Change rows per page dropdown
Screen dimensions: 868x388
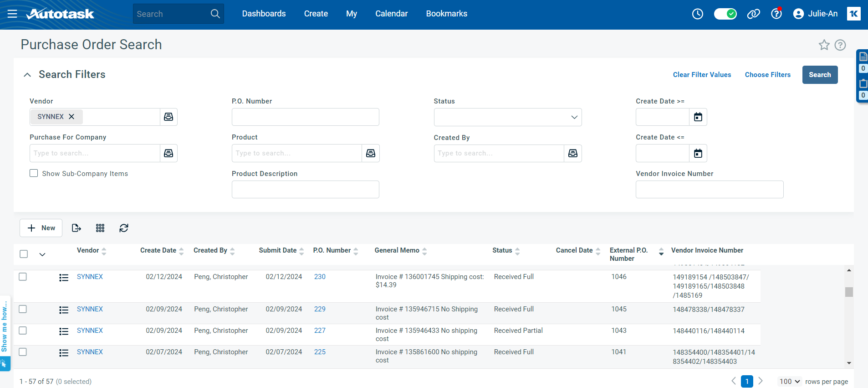[x=789, y=382]
